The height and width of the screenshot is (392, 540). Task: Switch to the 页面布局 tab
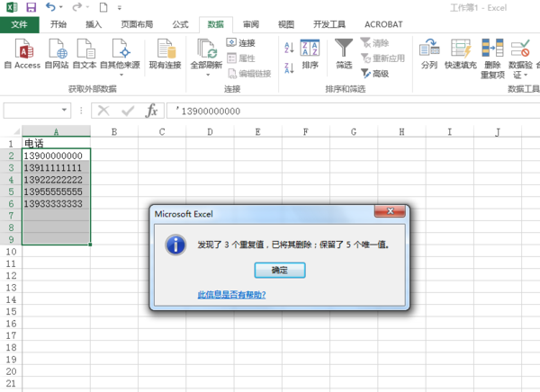pyautogui.click(x=137, y=24)
